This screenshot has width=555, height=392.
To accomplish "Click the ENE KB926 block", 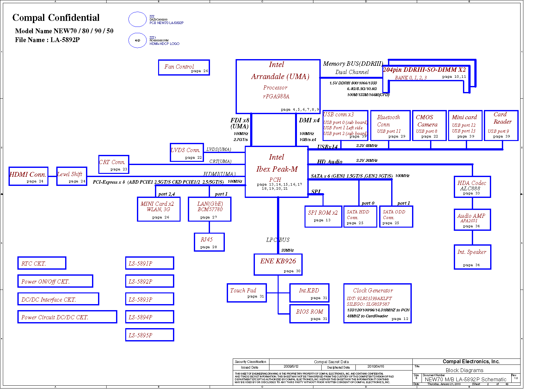I will click(278, 265).
